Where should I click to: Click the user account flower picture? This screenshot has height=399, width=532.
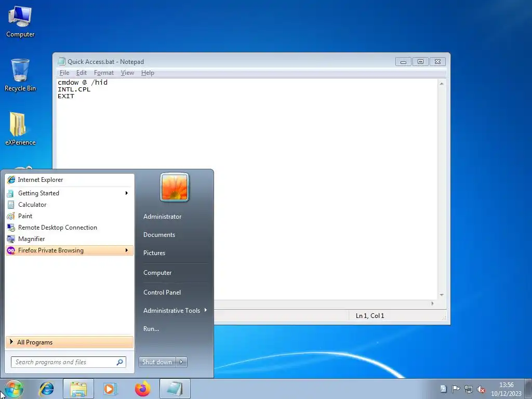click(x=175, y=187)
